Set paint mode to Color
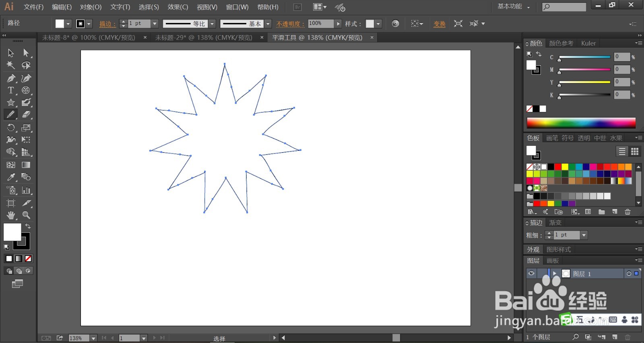Screen dimensions: 644x343 pos(9,258)
